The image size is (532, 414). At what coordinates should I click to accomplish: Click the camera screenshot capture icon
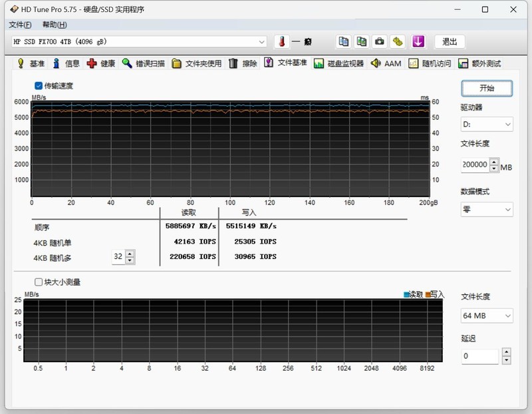pos(379,41)
